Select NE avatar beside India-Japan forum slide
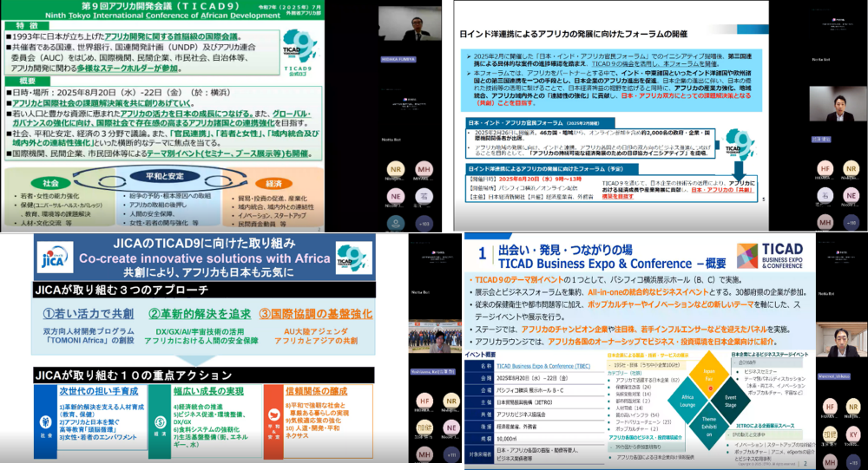Image resolution: width=868 pixels, height=470 pixels. point(851,195)
